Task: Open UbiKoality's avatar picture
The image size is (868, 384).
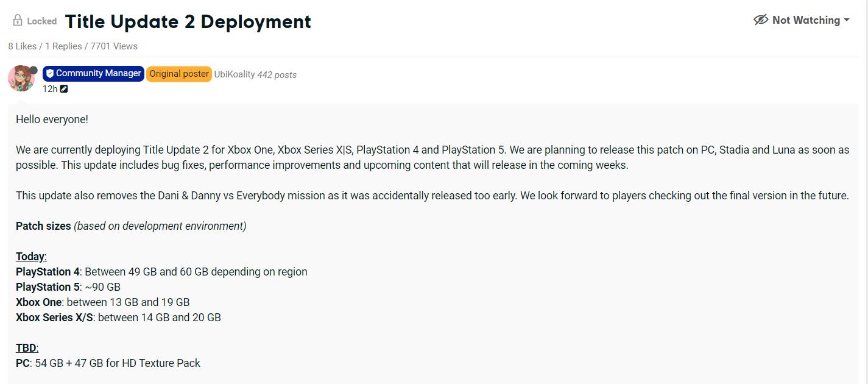Action: [21, 78]
